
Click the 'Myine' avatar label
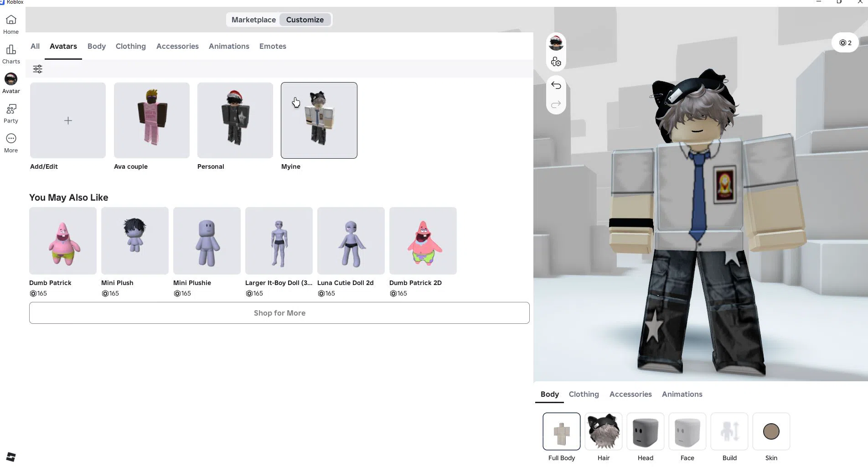click(291, 166)
